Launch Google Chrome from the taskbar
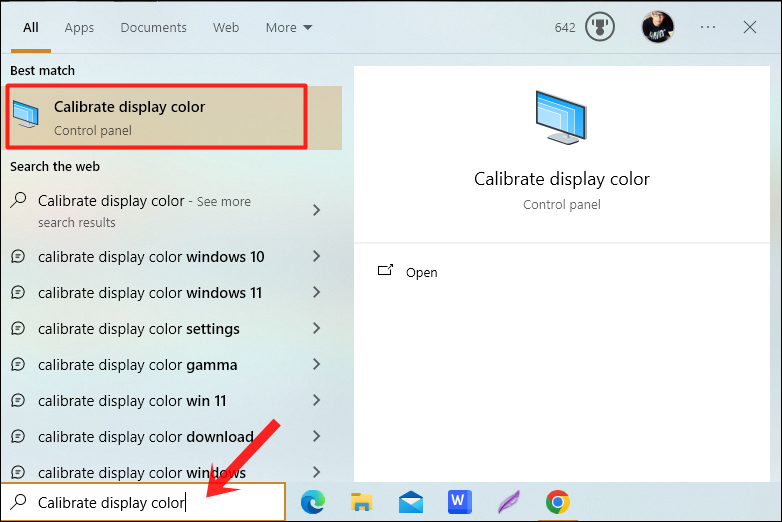This screenshot has width=782, height=522. tap(558, 502)
